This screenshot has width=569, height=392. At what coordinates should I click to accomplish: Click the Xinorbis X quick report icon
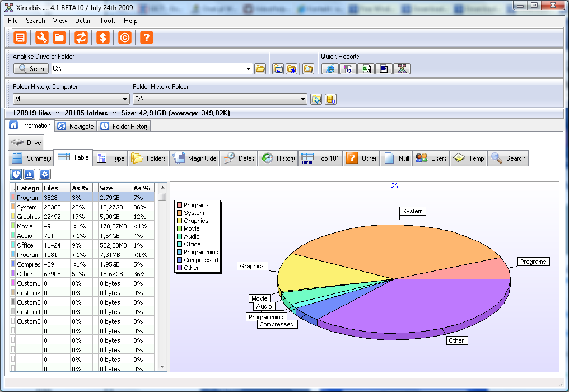point(402,68)
